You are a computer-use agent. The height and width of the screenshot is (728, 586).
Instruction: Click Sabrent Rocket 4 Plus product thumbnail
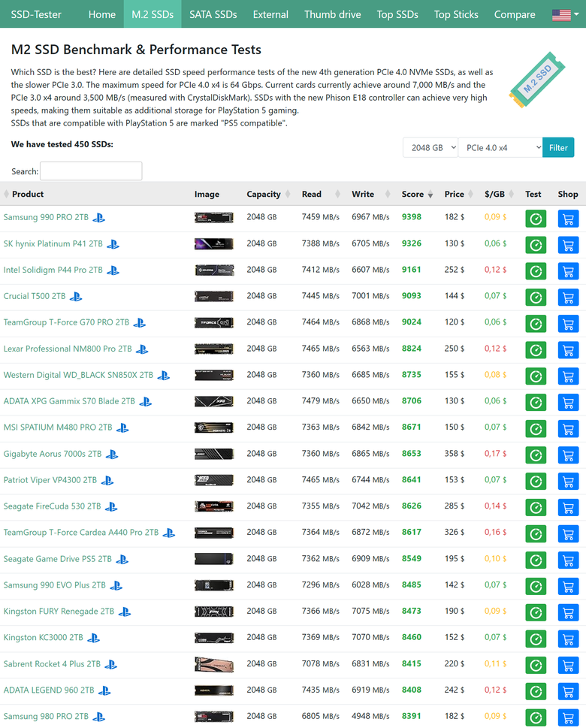coord(213,664)
